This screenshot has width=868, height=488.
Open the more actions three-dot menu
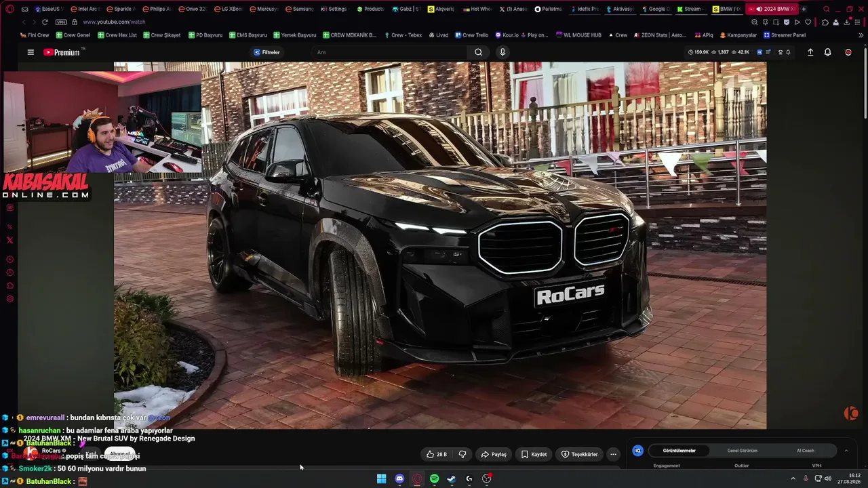[613, 454]
